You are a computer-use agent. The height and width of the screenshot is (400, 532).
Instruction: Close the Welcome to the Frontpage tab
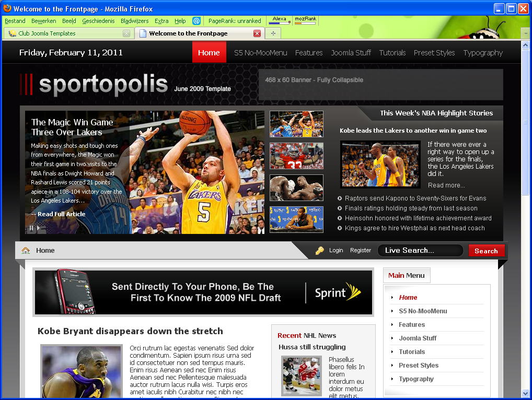257,33
